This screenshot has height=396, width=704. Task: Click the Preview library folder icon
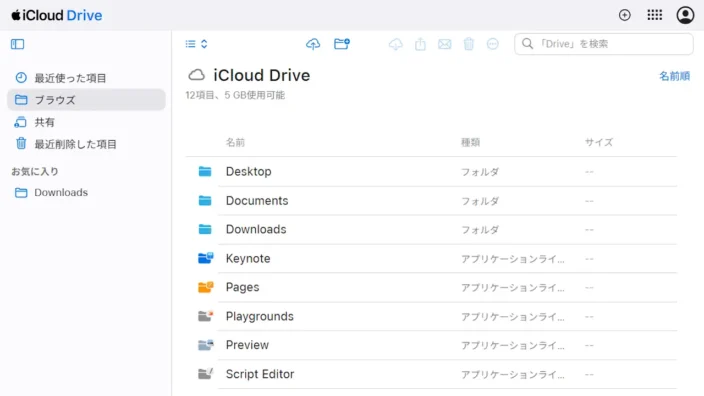(206, 345)
